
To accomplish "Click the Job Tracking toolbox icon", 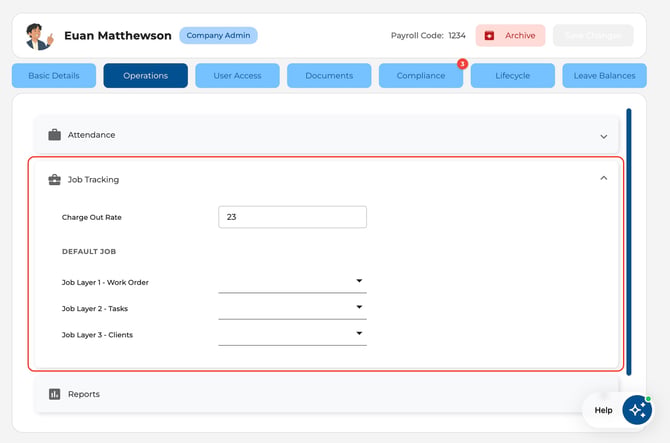I will coord(54,179).
